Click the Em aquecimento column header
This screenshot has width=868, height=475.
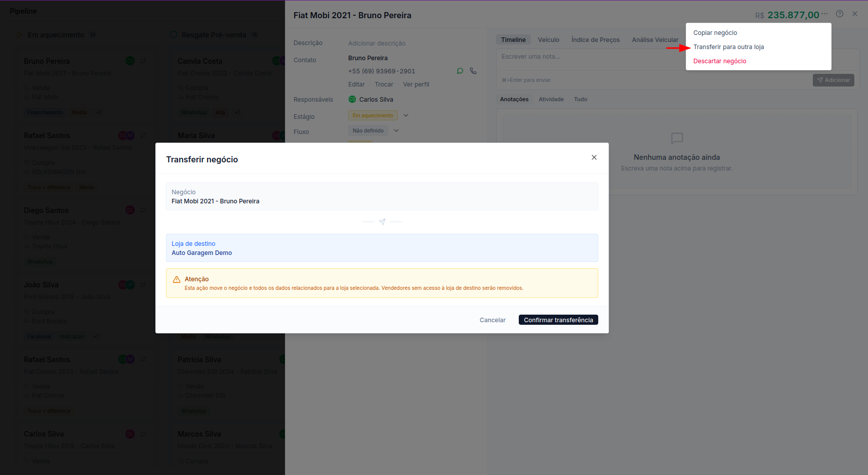[56, 35]
